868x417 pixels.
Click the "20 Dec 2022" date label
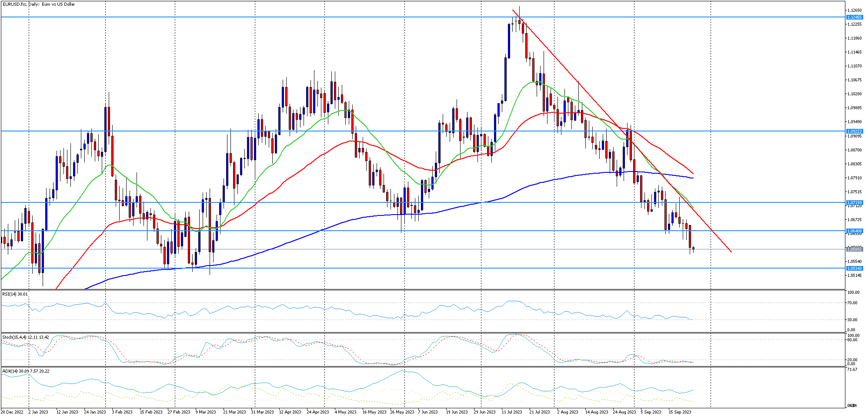coord(12,412)
